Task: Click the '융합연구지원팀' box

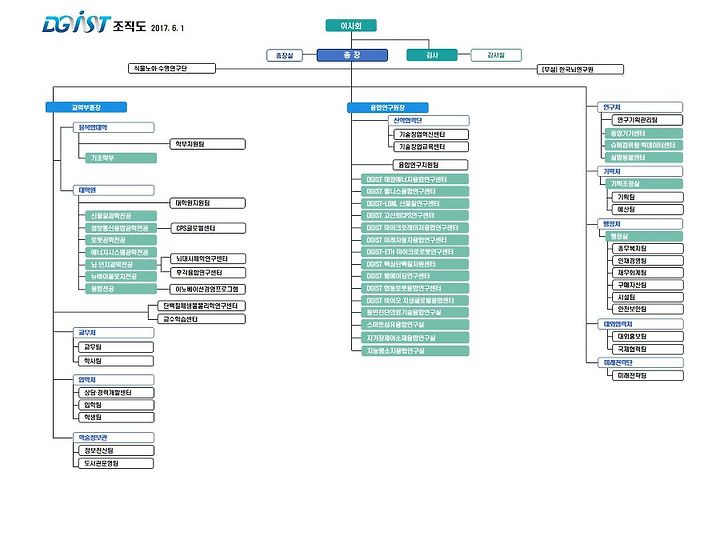Action: pos(431,165)
